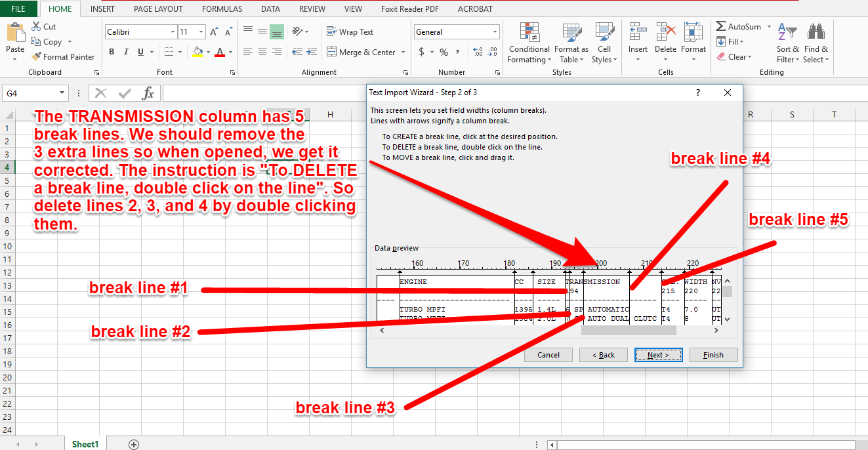Toggle align right
Screen dimensions: 868x450
[277, 52]
